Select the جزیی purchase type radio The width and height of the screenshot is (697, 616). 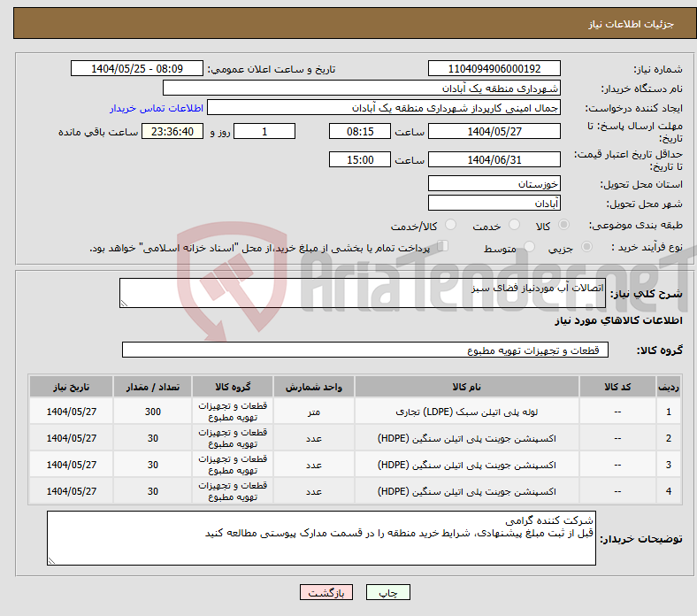[586, 246]
